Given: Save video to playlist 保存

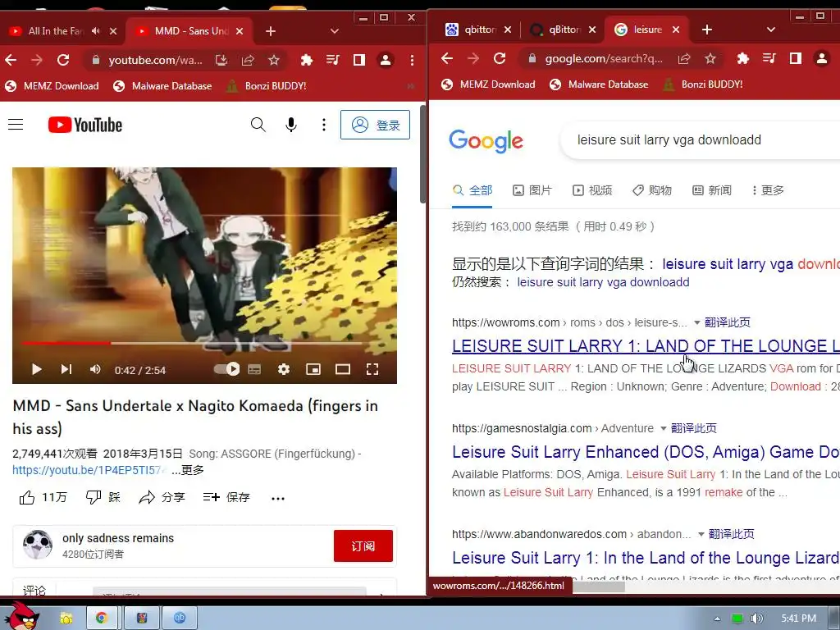Looking at the screenshot, I should click(226, 498).
